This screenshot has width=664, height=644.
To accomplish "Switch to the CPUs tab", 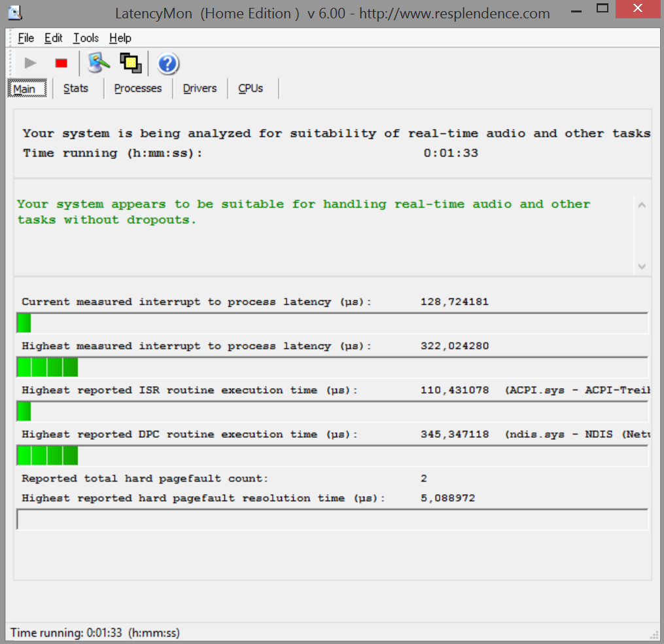I will [251, 88].
